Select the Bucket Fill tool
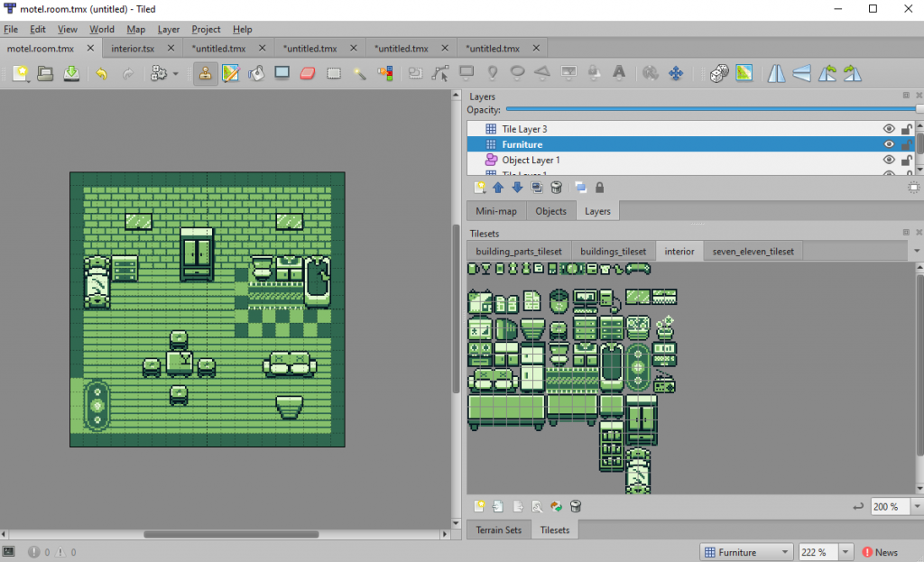The height and width of the screenshot is (562, 924). [256, 73]
